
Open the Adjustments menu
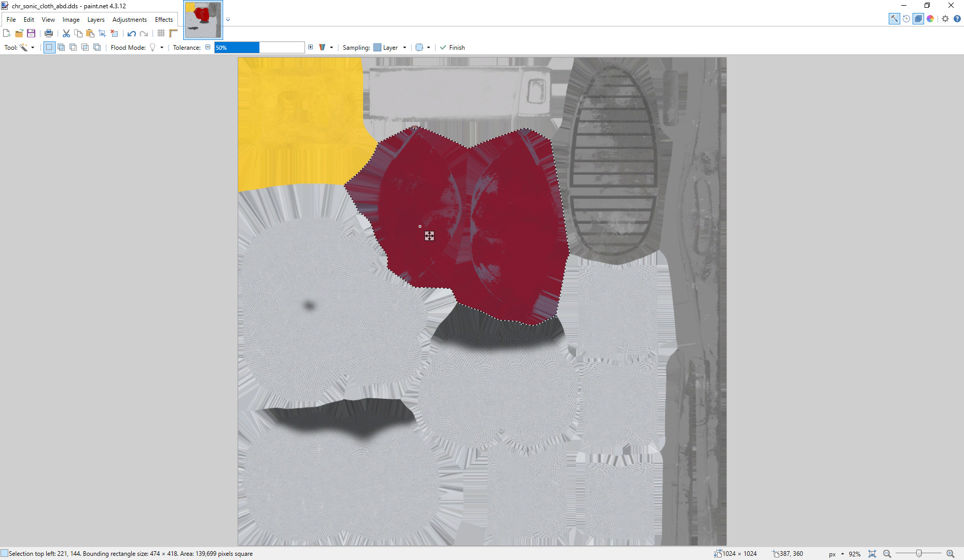tap(129, 19)
